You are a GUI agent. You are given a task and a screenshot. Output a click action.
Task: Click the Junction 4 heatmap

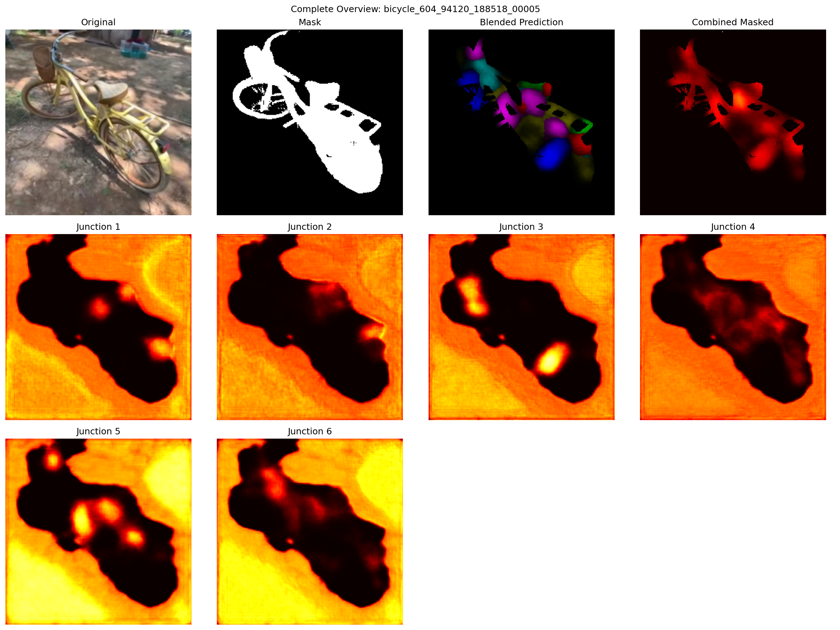click(x=733, y=327)
